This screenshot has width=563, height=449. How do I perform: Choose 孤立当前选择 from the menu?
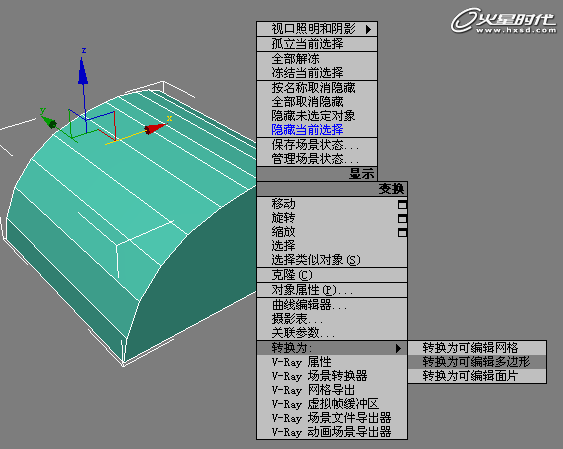317,44
